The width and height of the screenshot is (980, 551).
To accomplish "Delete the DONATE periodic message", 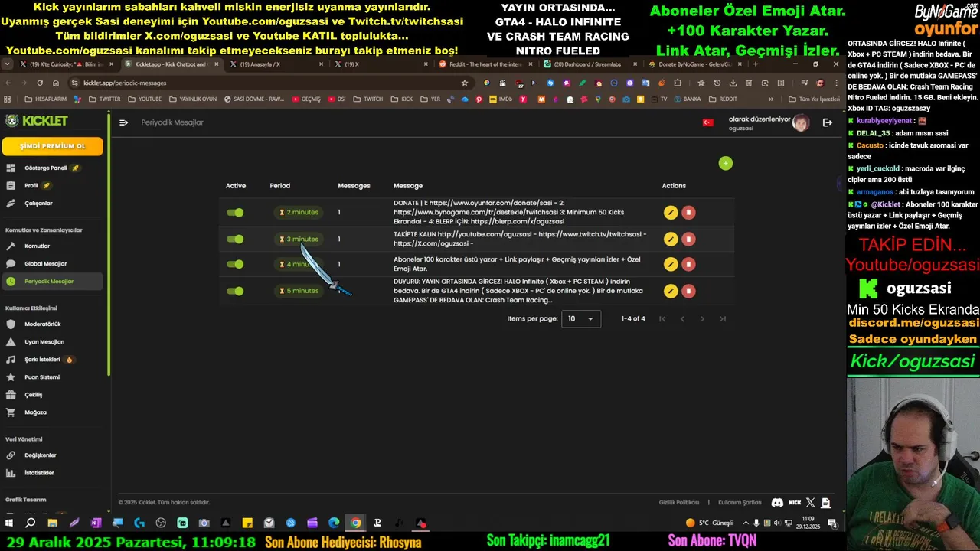I will pyautogui.click(x=688, y=213).
